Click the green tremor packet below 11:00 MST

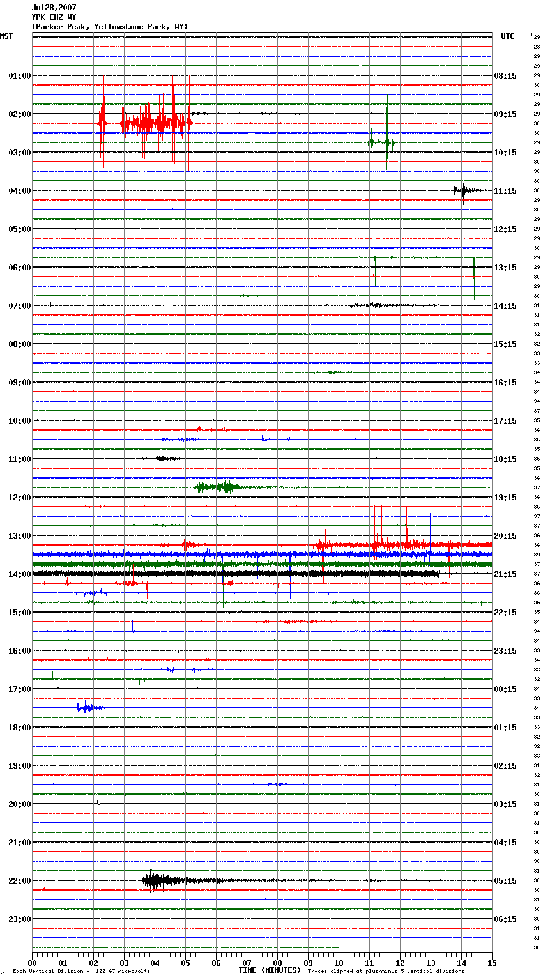(220, 487)
